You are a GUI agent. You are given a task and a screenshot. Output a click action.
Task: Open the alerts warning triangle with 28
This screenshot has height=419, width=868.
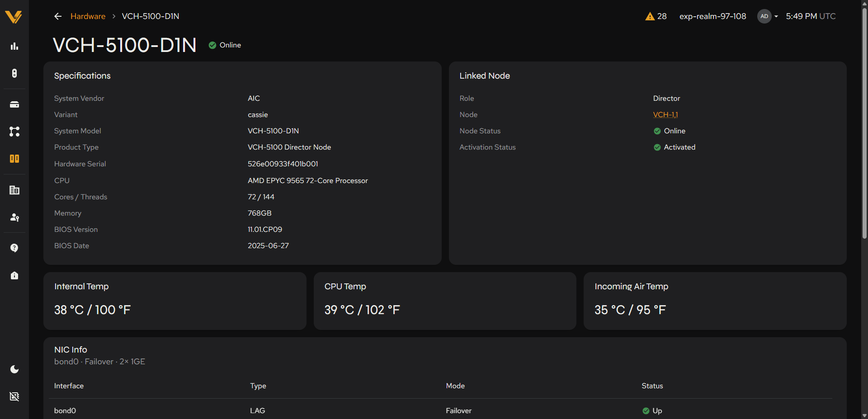[656, 16]
